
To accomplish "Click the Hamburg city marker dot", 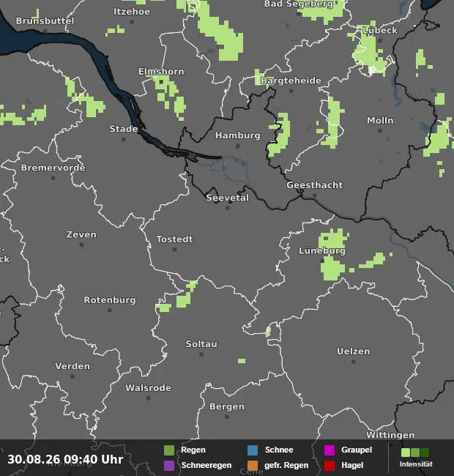I will [x=238, y=146].
